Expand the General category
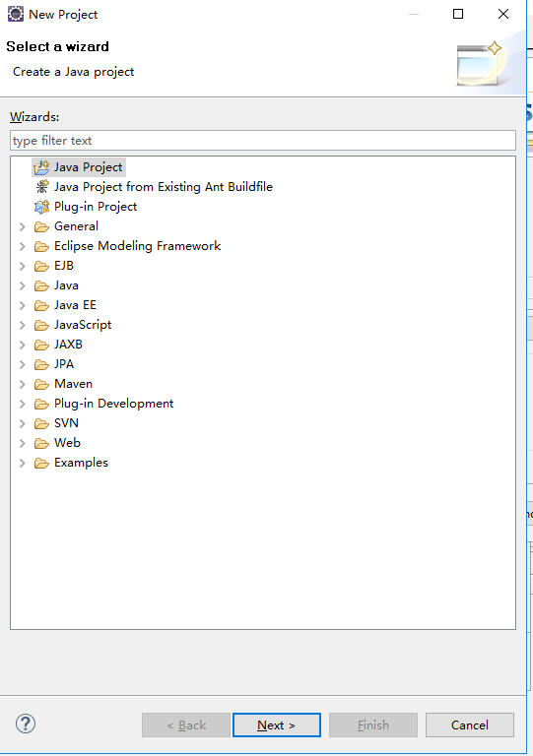Viewport: 533px width, 756px height. [23, 226]
